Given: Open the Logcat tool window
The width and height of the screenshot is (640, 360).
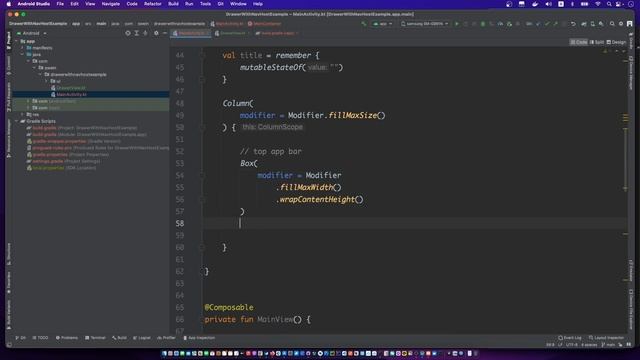Looking at the screenshot, I should pyautogui.click(x=142, y=338).
